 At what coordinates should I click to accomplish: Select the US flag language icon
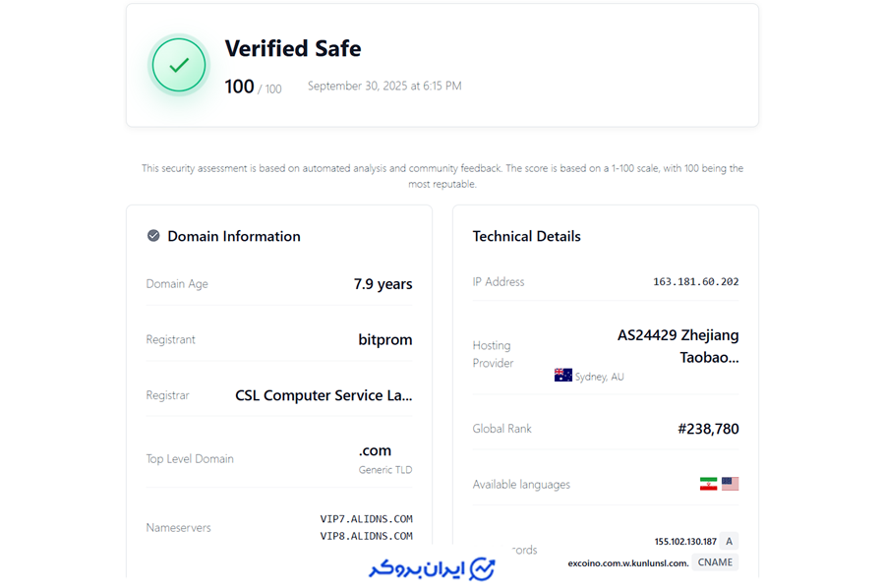[730, 484]
